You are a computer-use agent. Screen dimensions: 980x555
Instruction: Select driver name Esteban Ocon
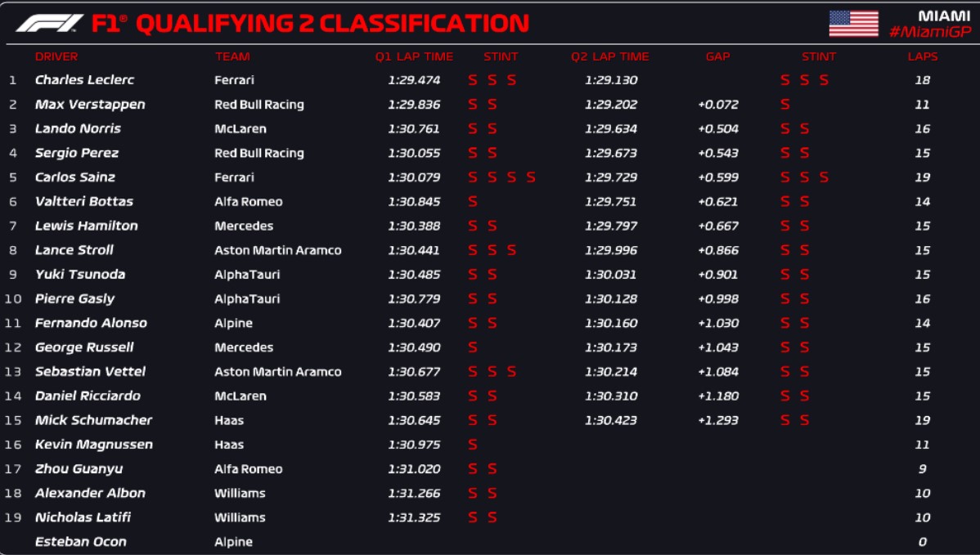click(x=80, y=542)
